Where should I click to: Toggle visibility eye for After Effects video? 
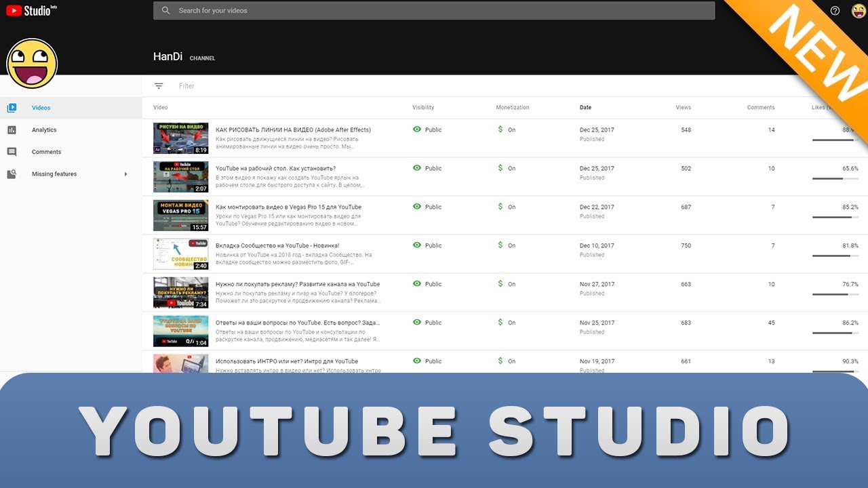417,129
